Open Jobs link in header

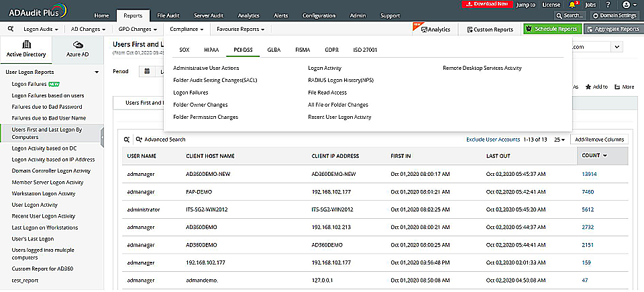click(x=590, y=5)
